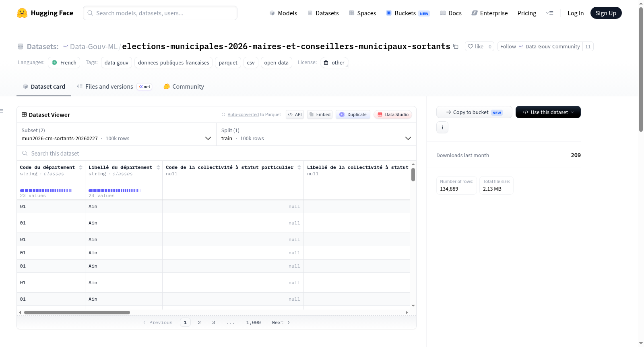Sort the Libellé du département column
This screenshot has width=644, height=347.
tap(158, 167)
